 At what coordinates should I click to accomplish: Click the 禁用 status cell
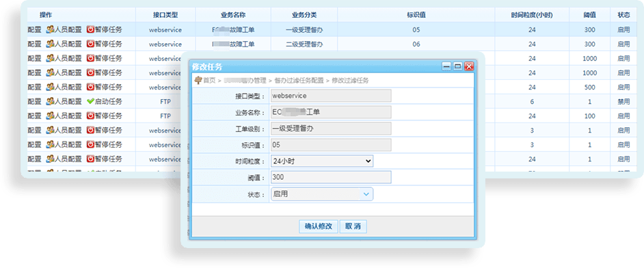(623, 102)
